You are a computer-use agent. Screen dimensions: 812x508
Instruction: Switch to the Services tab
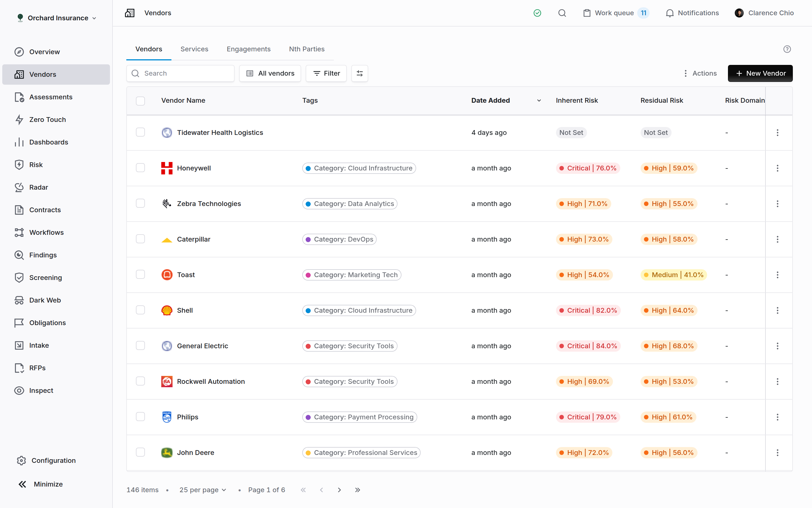(x=194, y=49)
